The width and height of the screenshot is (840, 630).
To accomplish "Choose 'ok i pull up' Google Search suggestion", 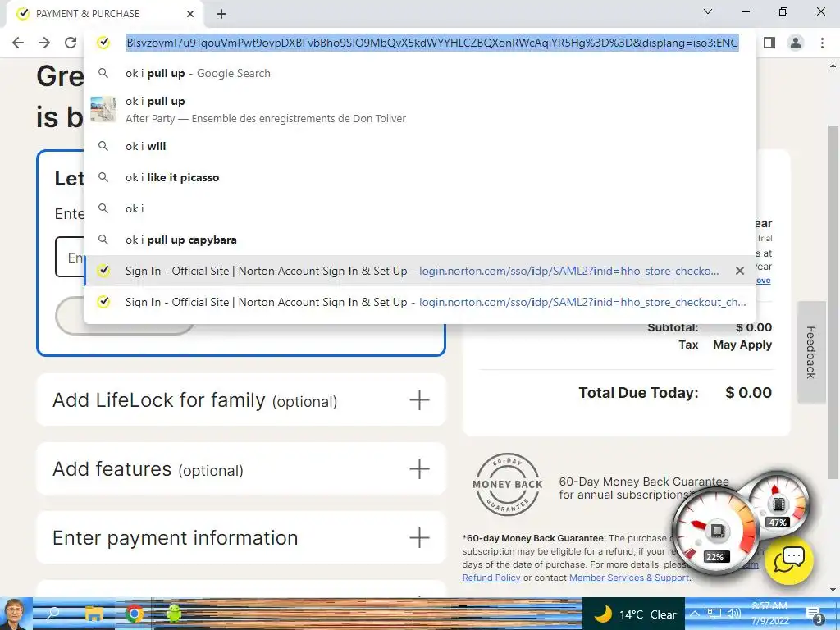I will coord(420,73).
